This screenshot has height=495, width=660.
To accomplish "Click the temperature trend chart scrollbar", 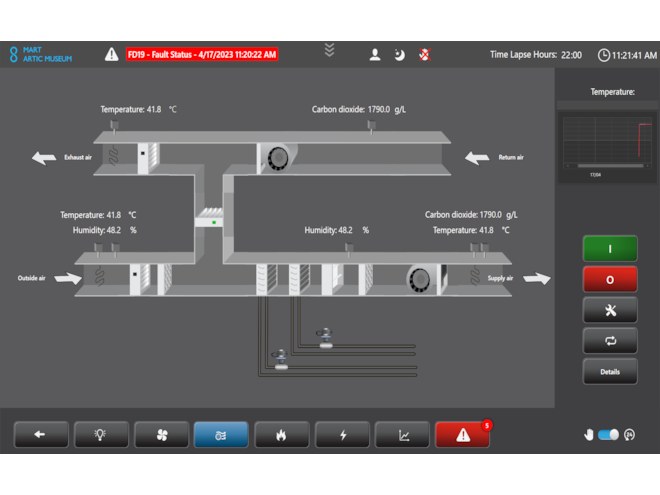I will pyautogui.click(x=609, y=166).
